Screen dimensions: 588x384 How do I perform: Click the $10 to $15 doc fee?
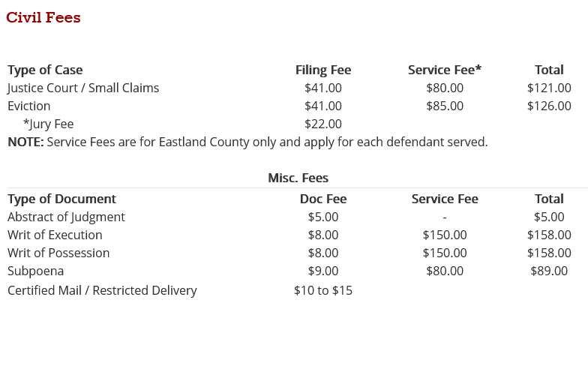coord(323,290)
